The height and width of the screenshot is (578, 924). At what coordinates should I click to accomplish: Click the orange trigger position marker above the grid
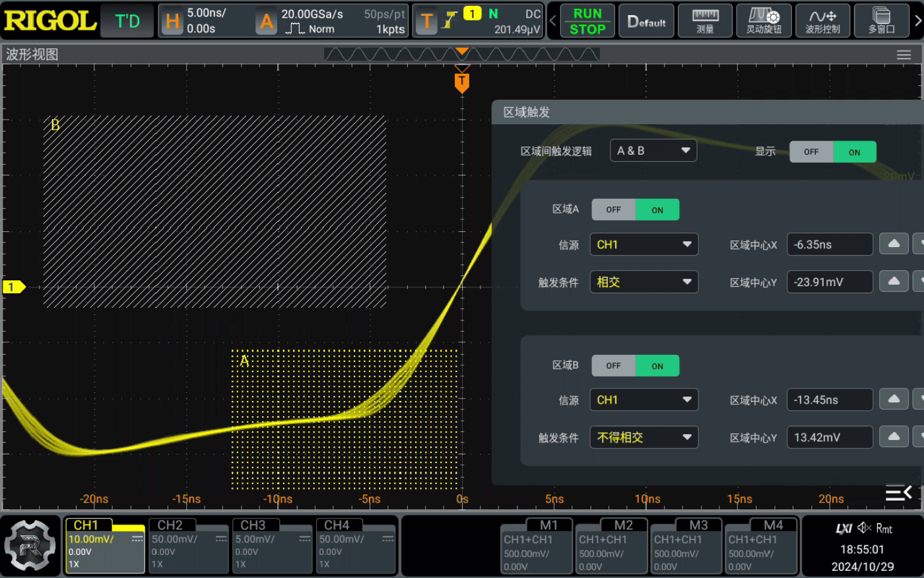pos(462,79)
